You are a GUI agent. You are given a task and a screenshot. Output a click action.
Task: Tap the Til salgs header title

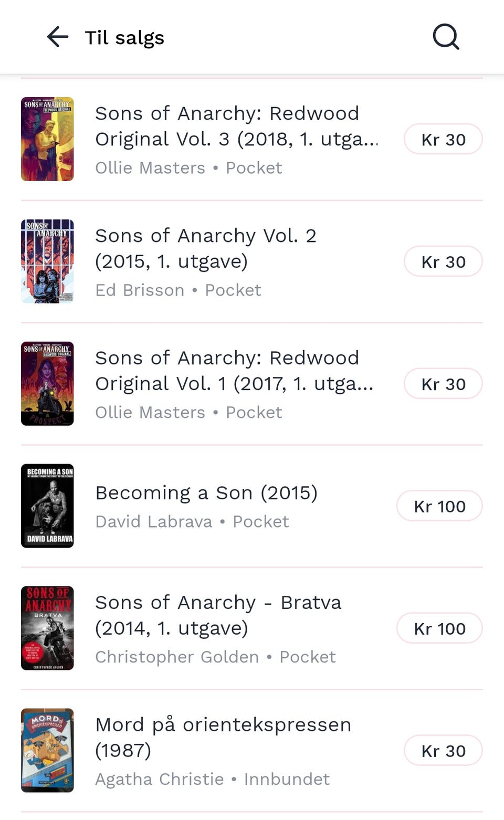[124, 38]
